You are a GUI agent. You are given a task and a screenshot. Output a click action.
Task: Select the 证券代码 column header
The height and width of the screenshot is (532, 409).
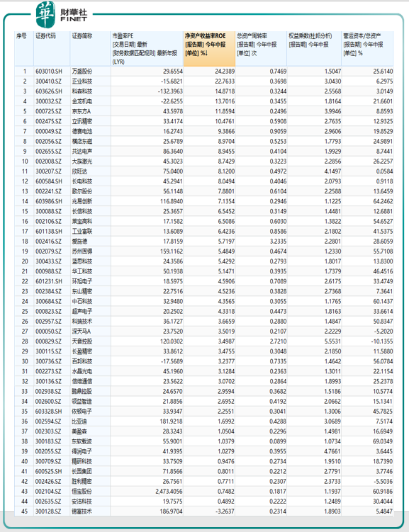click(x=52, y=49)
